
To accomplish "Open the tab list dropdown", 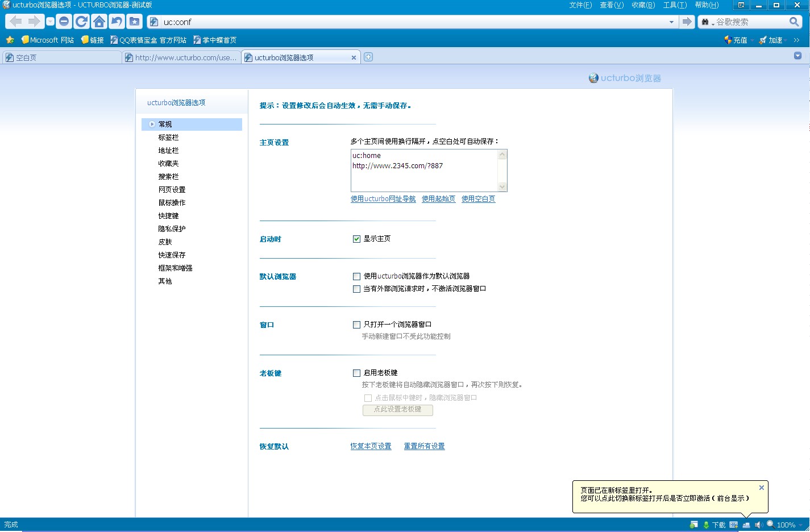I will 797,56.
